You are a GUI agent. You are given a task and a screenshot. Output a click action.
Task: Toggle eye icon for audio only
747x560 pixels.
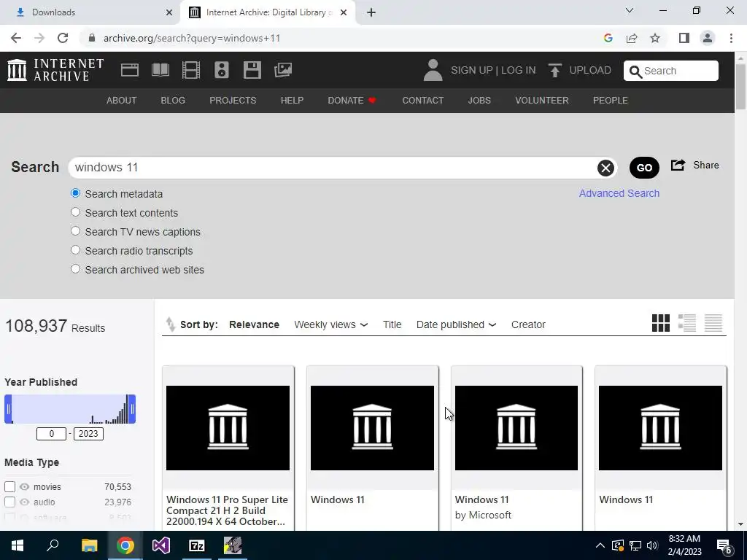point(24,502)
